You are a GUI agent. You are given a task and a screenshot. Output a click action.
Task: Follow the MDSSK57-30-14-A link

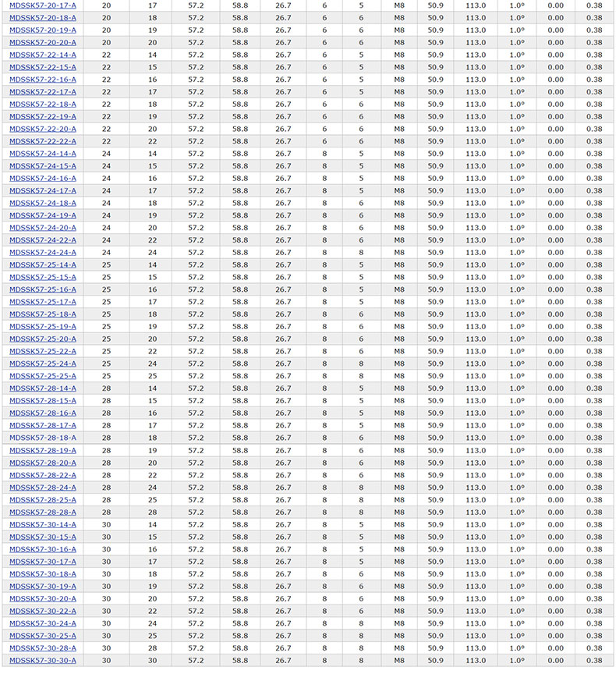click(x=43, y=525)
